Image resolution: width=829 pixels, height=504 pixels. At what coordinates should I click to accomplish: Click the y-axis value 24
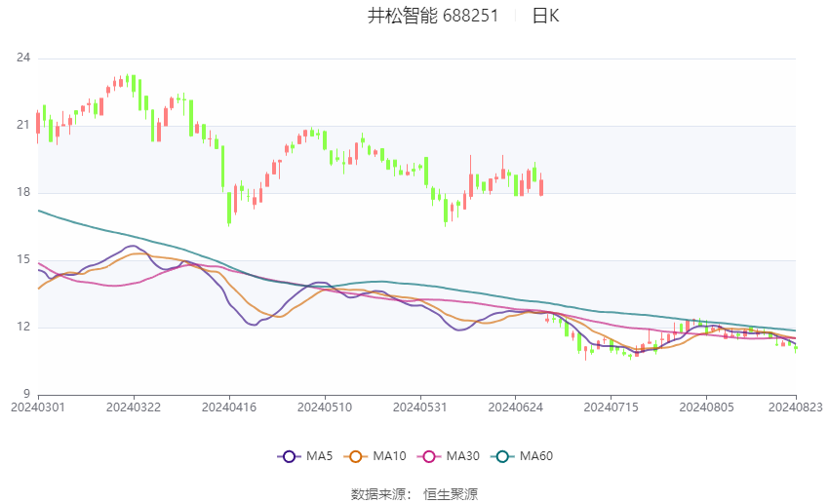pyautogui.click(x=23, y=58)
